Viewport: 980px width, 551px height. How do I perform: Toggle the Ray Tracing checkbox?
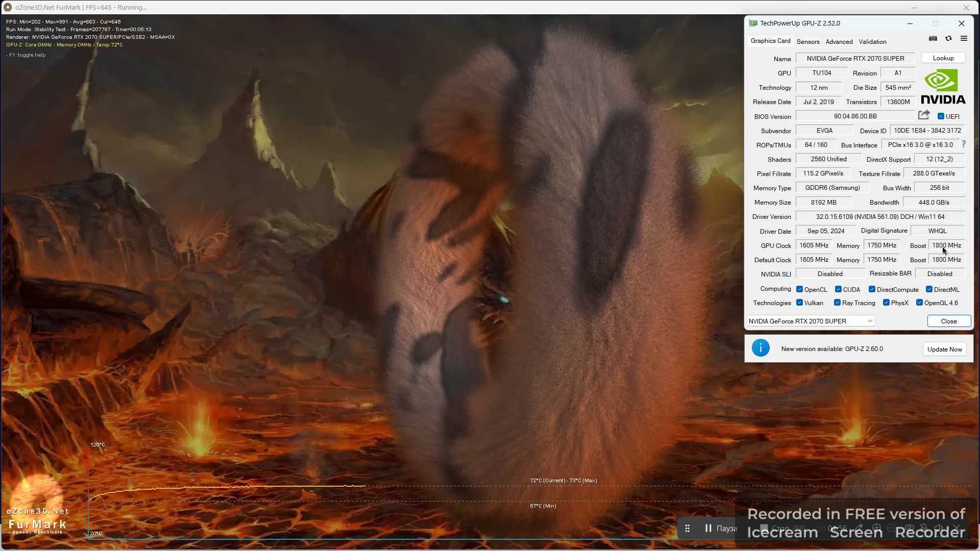click(838, 303)
